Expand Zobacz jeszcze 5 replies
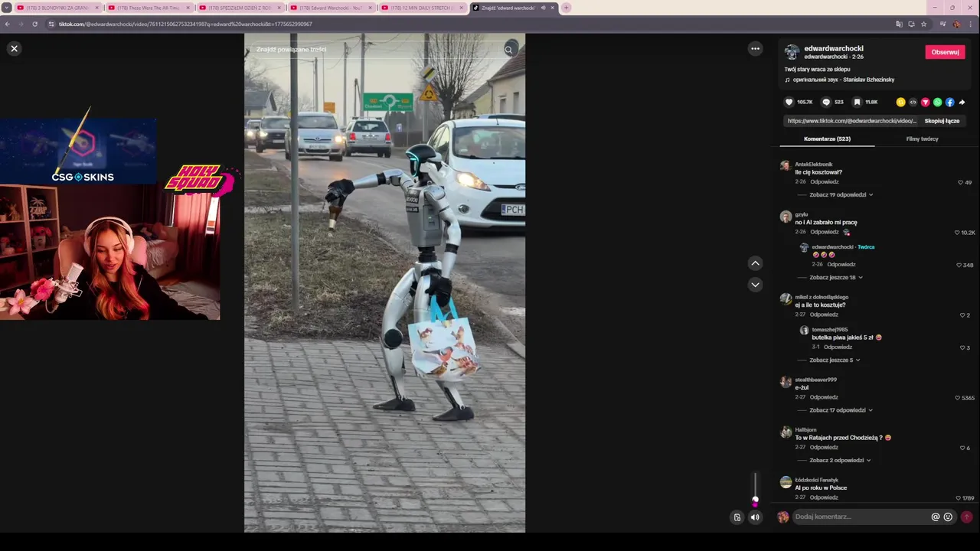This screenshot has height=551, width=980. click(x=835, y=360)
